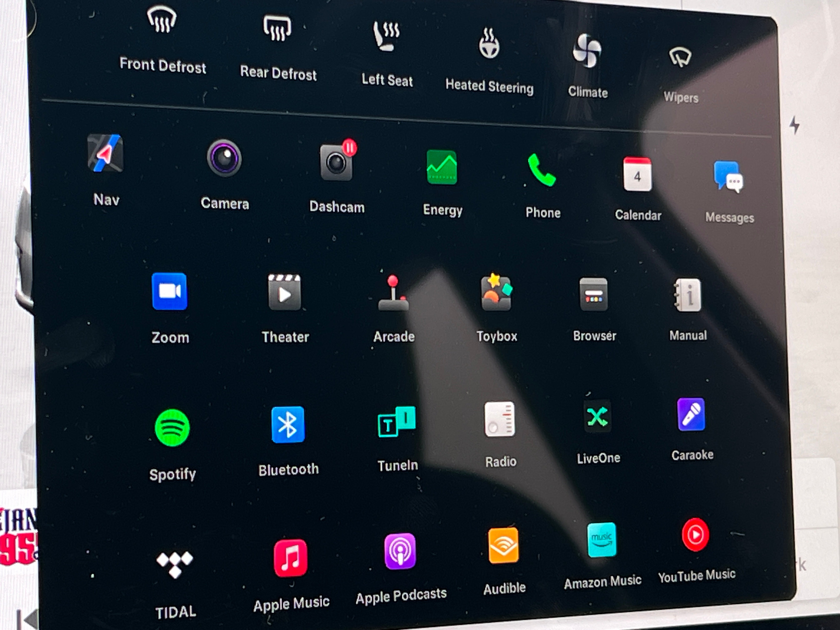This screenshot has width=840, height=630.
Task: Open Bluetooth audio source
Action: [x=288, y=425]
